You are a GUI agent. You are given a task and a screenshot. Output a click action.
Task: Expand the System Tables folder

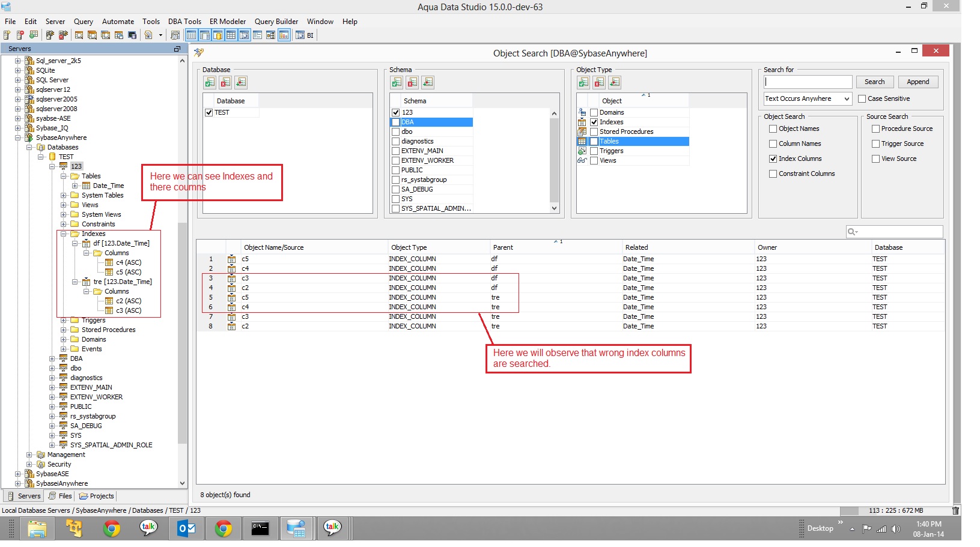point(64,195)
